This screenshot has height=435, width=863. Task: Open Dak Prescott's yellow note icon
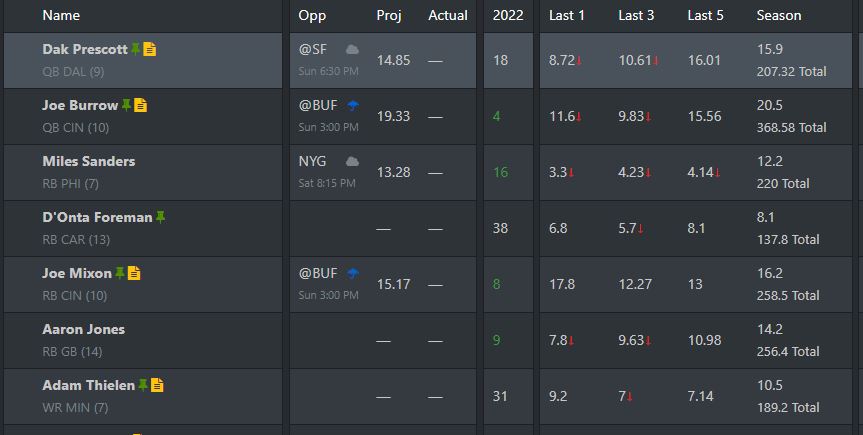click(150, 49)
